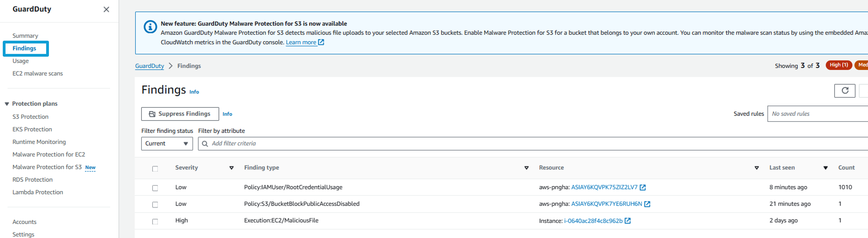The height and width of the screenshot is (238, 868).
Task: Sort by Resource column arrow
Action: click(757, 168)
